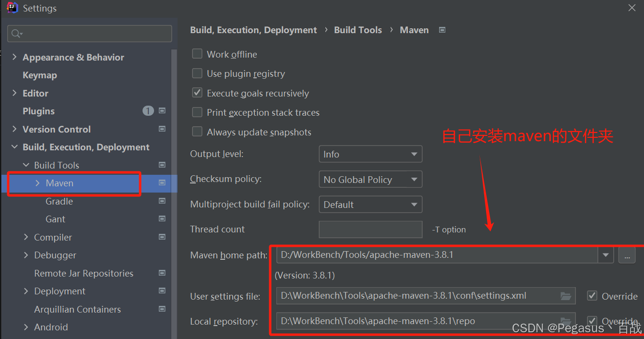Select Plugins in settings tree
This screenshot has height=339, width=644.
pyautogui.click(x=38, y=111)
